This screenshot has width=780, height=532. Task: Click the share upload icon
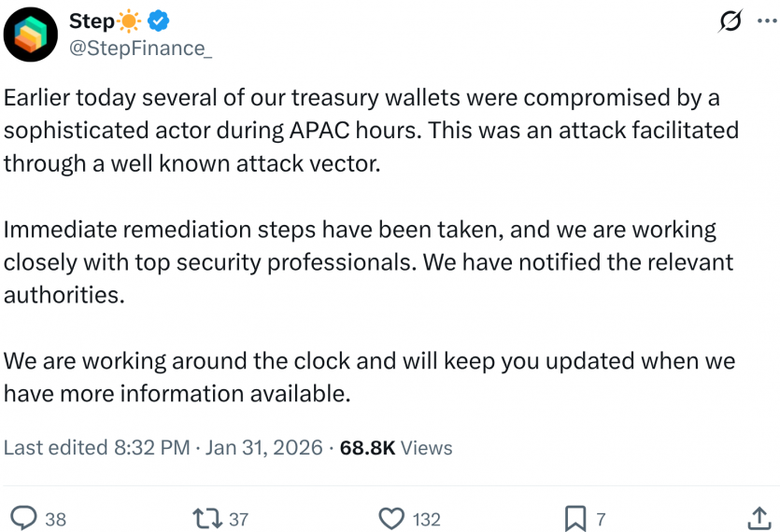[759, 518]
